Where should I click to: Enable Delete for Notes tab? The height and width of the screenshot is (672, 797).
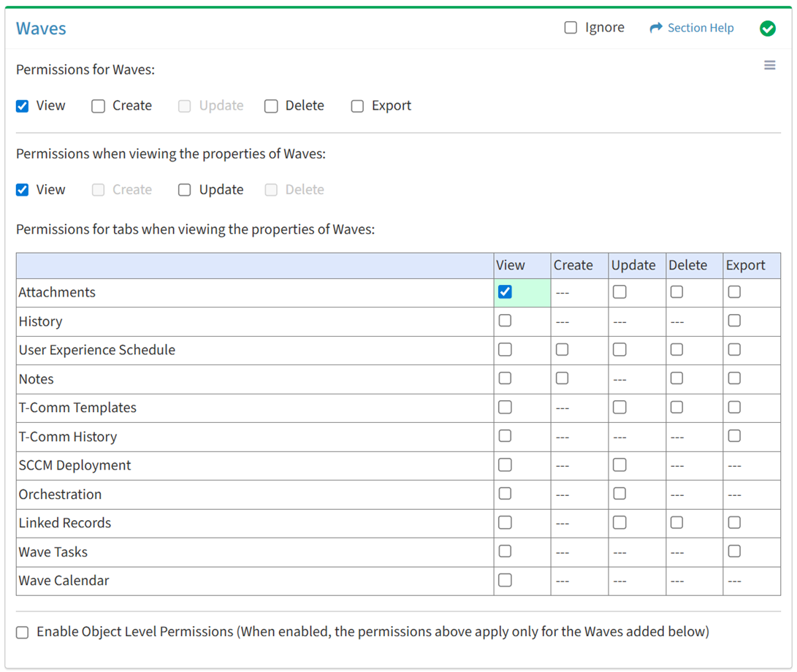pyautogui.click(x=677, y=378)
